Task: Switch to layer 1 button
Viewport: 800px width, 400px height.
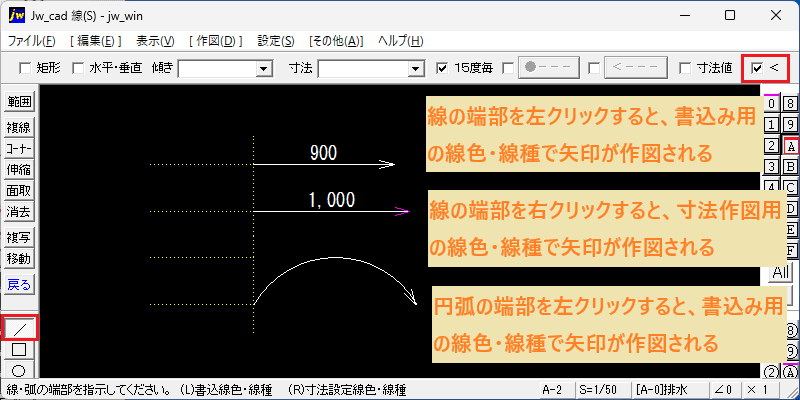Action: (x=771, y=125)
